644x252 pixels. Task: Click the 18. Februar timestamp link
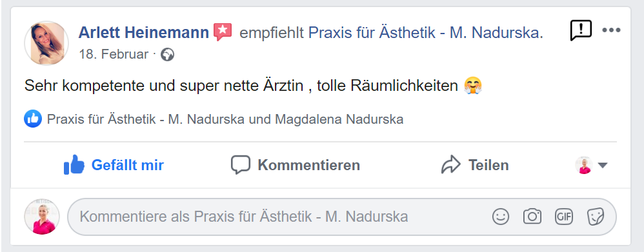pyautogui.click(x=114, y=55)
